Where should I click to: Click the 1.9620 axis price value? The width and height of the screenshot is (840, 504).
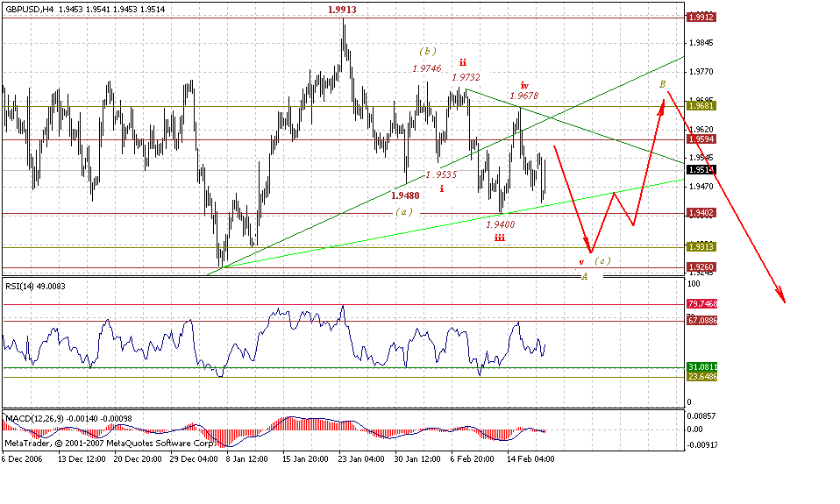coord(701,129)
